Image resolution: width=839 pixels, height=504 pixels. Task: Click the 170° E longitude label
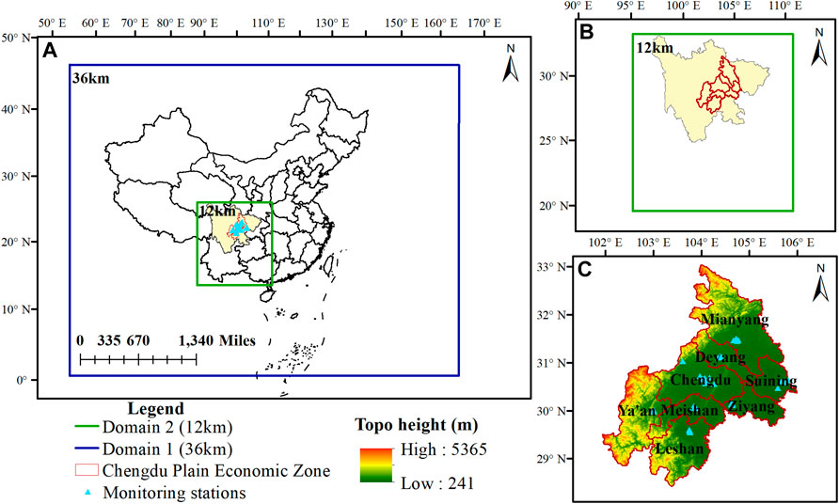coord(484,24)
